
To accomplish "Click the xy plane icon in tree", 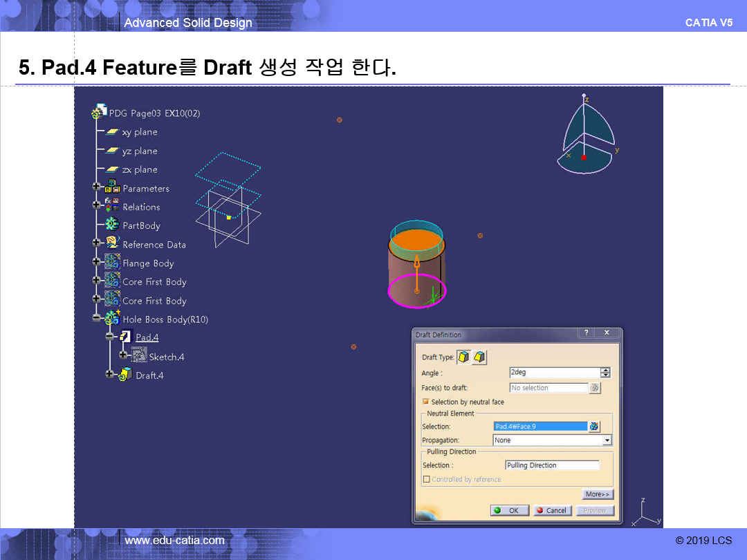I will coord(112,132).
